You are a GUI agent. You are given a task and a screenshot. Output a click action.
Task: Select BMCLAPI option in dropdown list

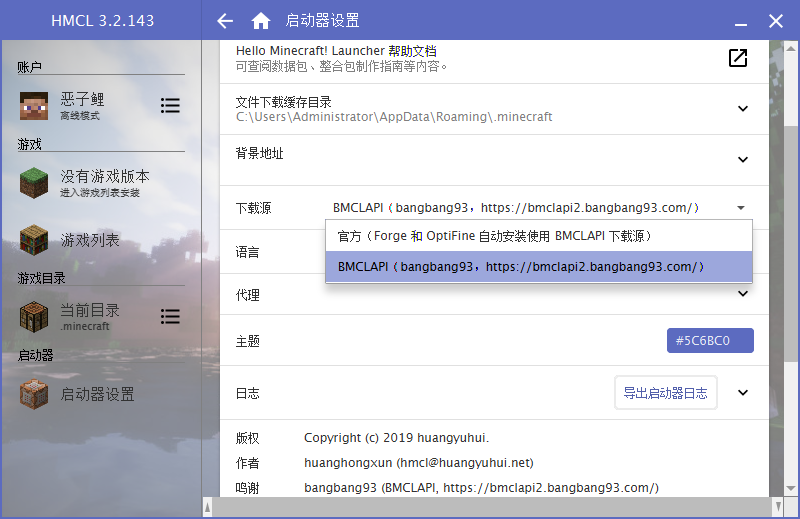tap(539, 266)
